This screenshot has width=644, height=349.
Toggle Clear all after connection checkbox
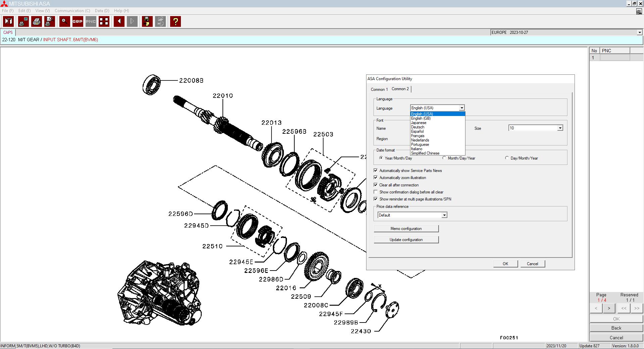click(x=376, y=185)
